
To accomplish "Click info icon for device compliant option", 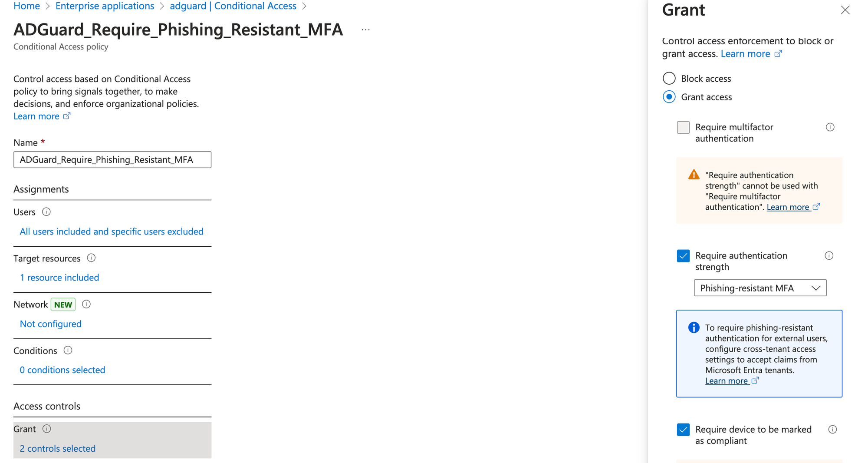I will click(x=832, y=430).
